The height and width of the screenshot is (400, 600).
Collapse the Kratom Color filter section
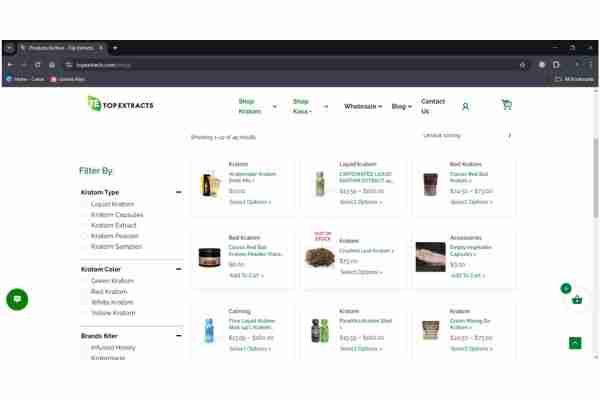point(179,269)
